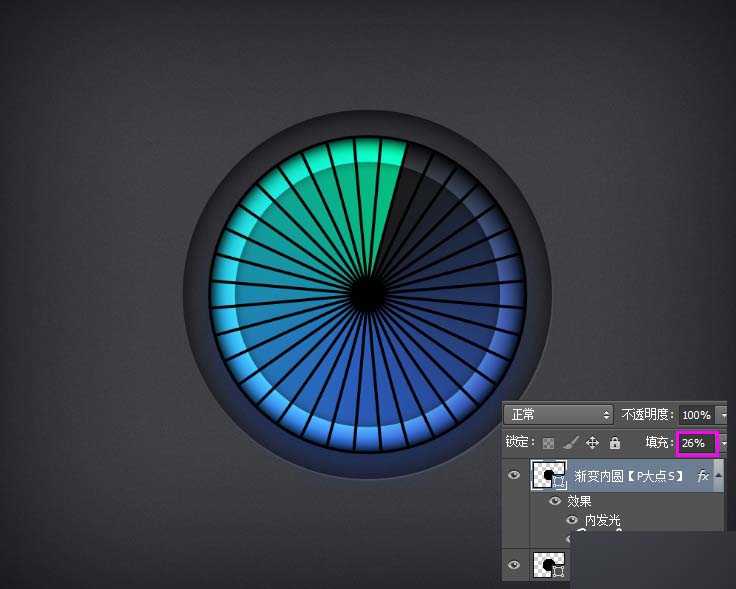The height and width of the screenshot is (589, 736).
Task: Hide the 渐变内圆 layer via eye icon
Action: pos(514,476)
